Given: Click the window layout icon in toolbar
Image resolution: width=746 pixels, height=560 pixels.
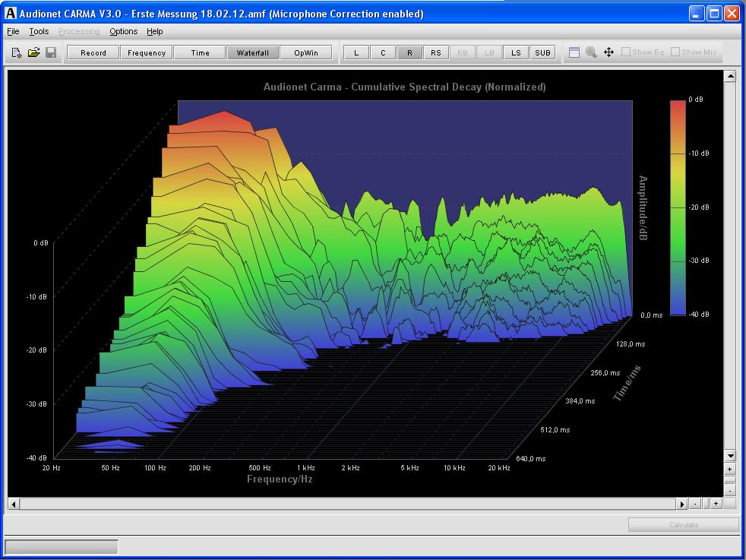Looking at the screenshot, I should (x=574, y=52).
